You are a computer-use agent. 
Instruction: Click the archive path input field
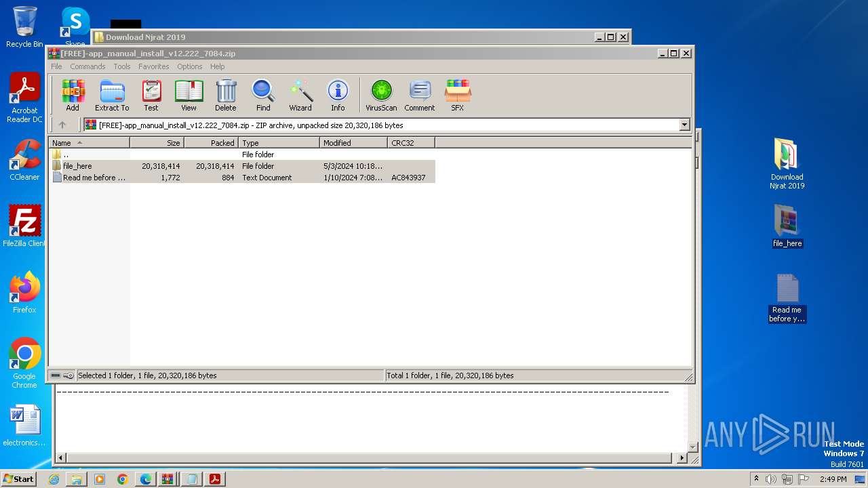coord(381,125)
